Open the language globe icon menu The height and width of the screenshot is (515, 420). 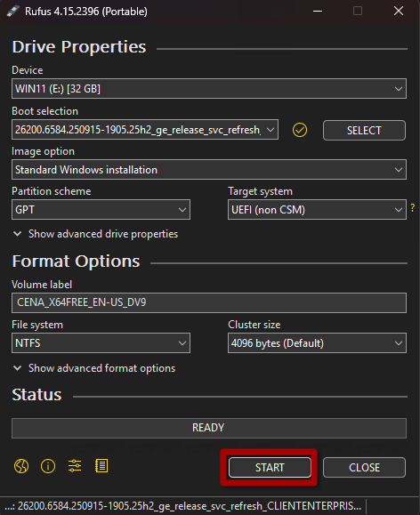[21, 466]
